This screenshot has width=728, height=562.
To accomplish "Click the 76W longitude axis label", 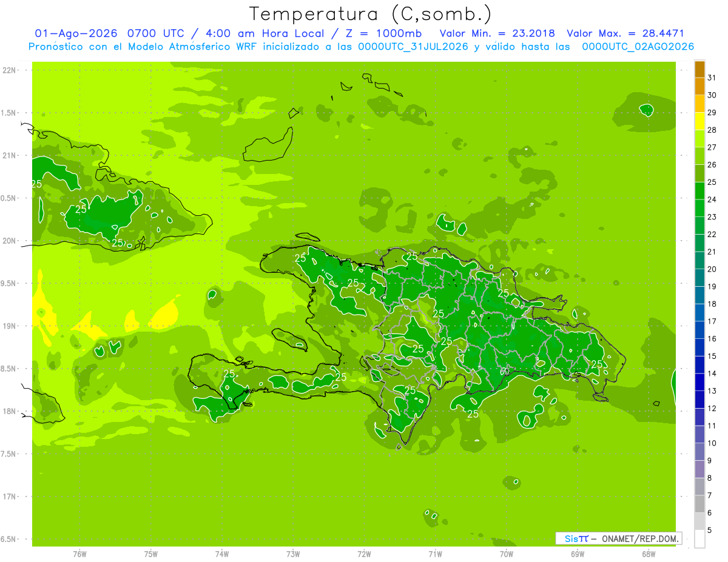I will pos(79,554).
